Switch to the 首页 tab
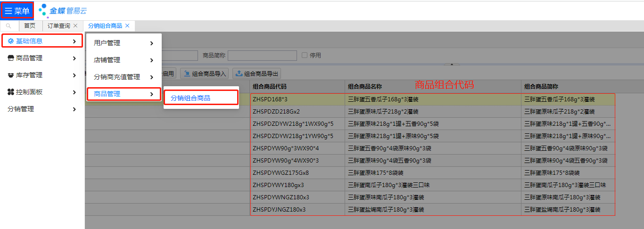The height and width of the screenshot is (229, 644). coord(30,26)
